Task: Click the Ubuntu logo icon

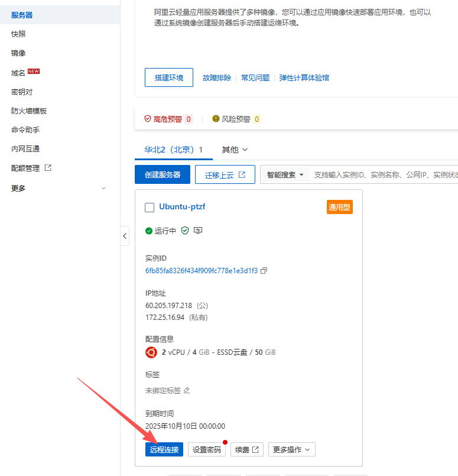Action: [x=151, y=352]
